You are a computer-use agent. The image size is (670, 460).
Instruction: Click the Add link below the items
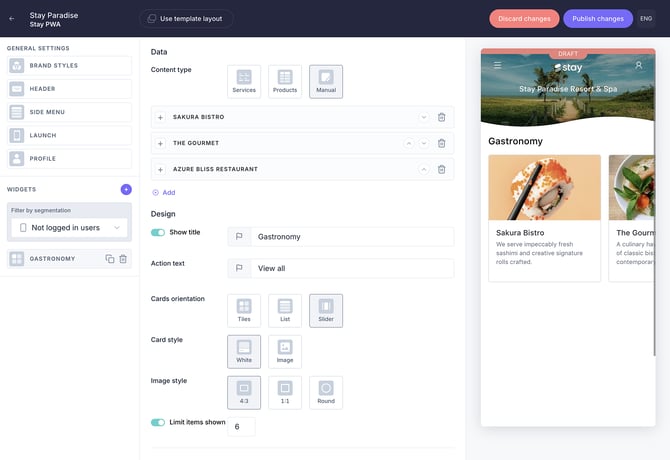164,193
